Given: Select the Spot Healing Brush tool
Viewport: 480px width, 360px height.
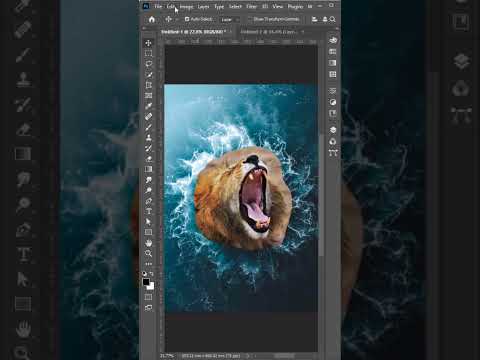Looking at the screenshot, I should 149,117.
